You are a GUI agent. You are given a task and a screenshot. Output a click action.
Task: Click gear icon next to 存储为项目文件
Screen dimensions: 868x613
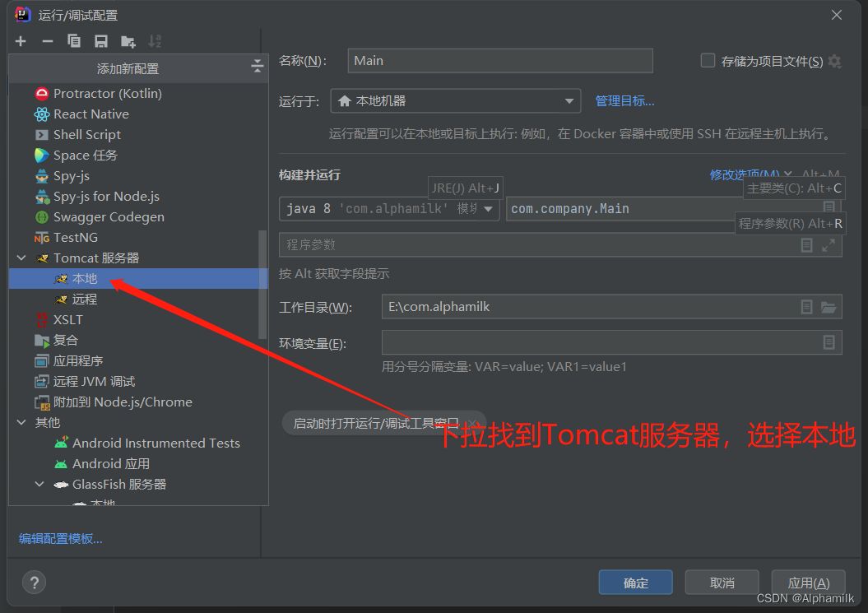pos(835,62)
